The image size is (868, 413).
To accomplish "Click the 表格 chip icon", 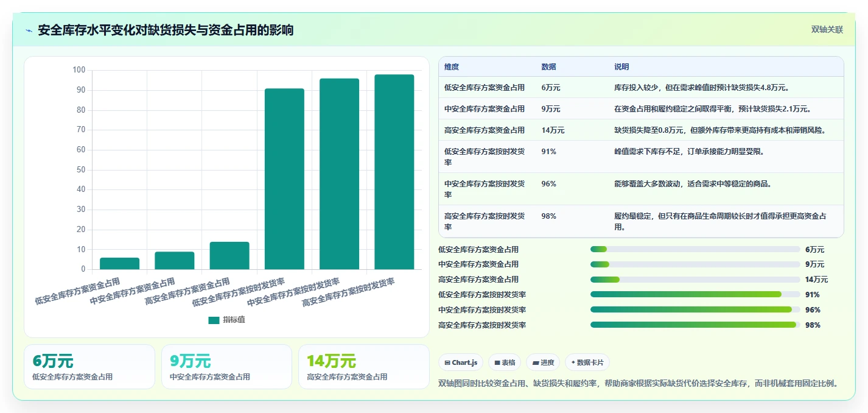I will 497,362.
